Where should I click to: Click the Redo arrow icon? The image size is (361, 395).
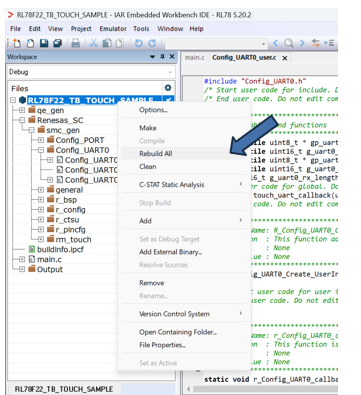(x=152, y=43)
